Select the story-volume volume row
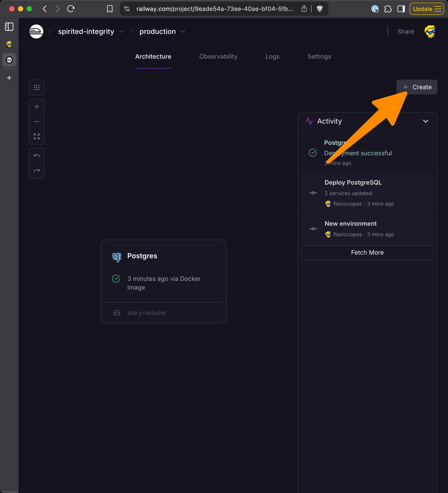This screenshot has width=448, height=493. click(x=146, y=313)
